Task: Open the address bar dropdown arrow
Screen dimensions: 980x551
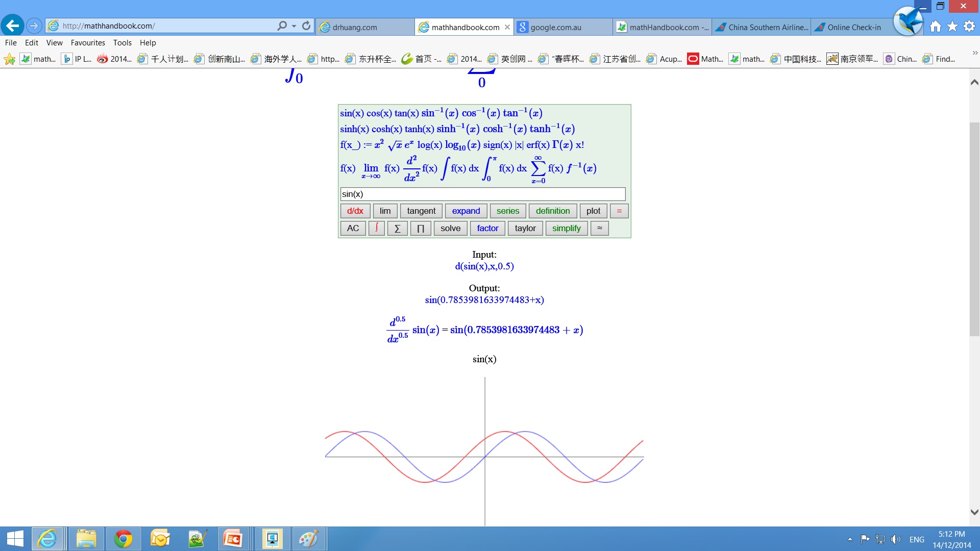Action: [294, 26]
